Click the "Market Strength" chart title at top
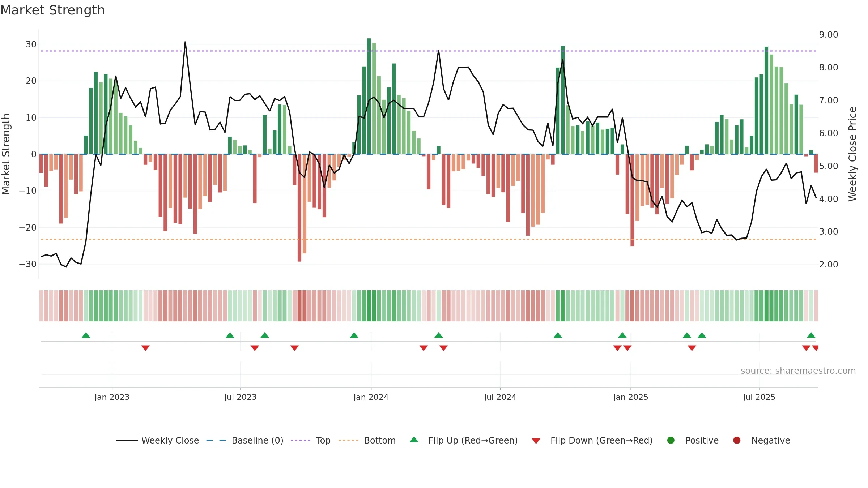This screenshot has width=868, height=488. (52, 10)
